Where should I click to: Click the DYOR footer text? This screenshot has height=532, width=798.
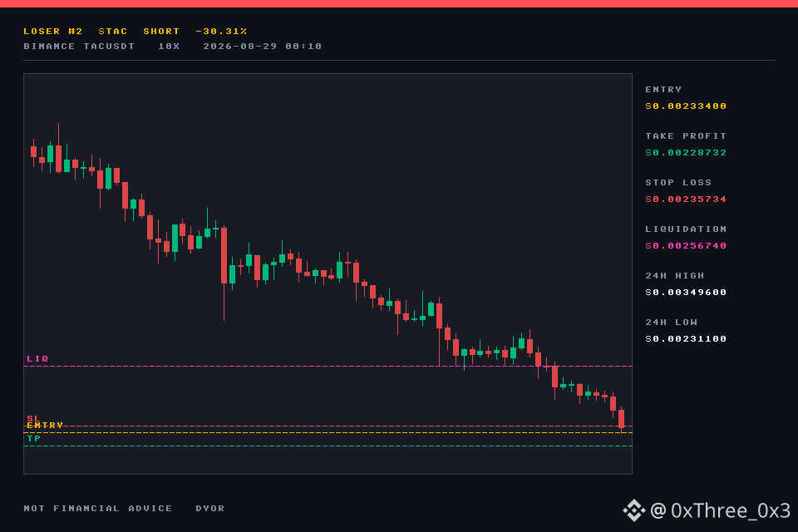click(x=209, y=509)
